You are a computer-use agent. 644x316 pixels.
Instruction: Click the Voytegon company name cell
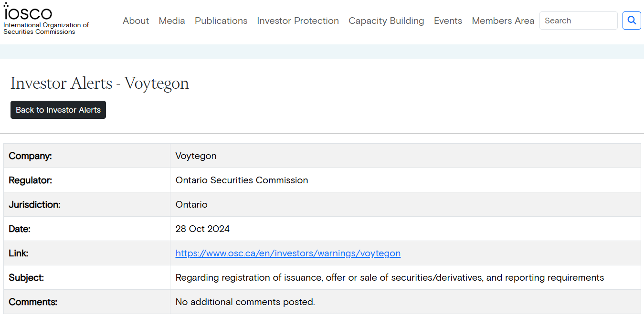click(x=196, y=156)
